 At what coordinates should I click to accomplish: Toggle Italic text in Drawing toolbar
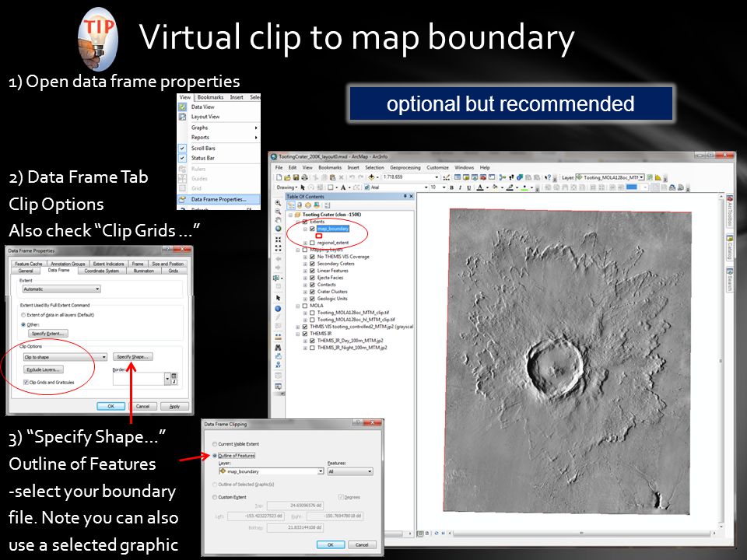[x=460, y=187]
